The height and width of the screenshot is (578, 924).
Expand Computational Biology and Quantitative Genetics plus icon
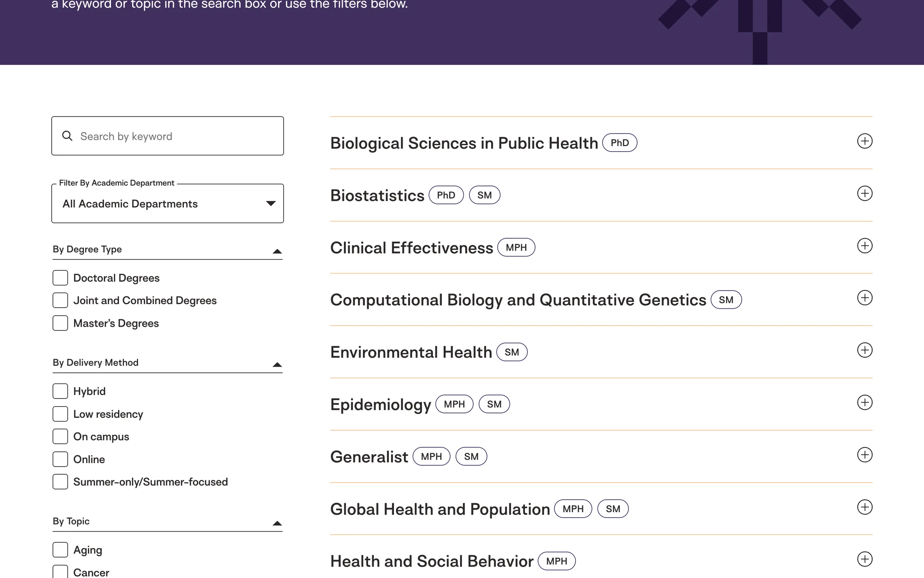click(864, 298)
